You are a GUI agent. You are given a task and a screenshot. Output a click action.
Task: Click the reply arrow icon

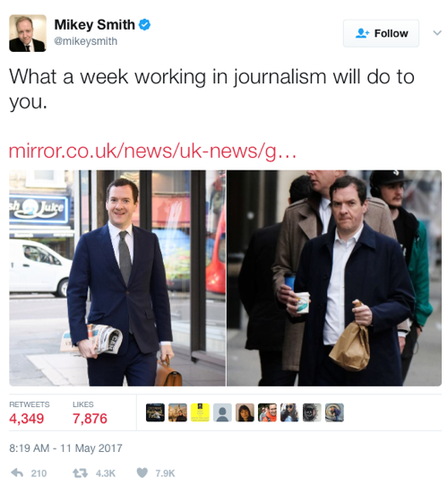pos(17,473)
